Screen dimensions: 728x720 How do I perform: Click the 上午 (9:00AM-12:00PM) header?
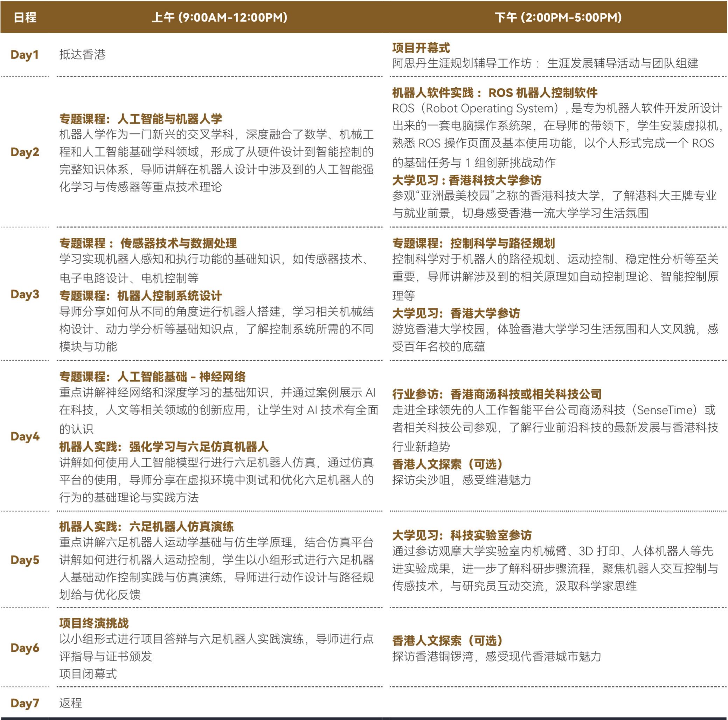click(219, 17)
